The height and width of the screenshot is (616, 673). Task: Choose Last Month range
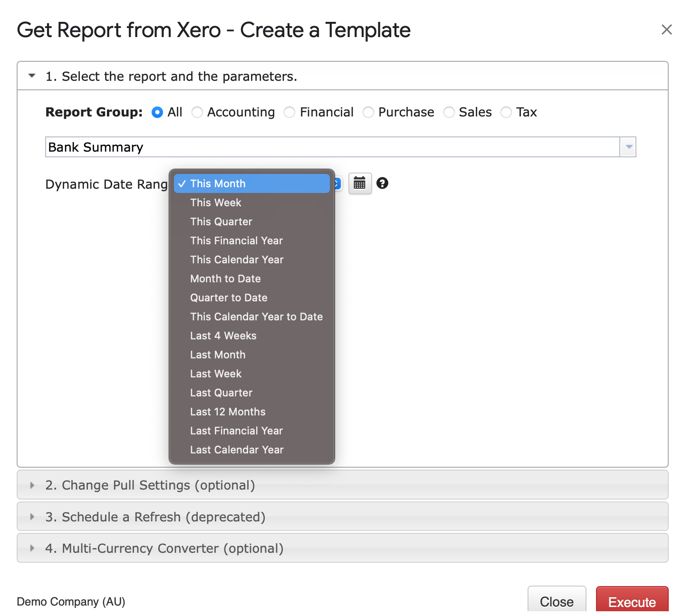(252, 355)
